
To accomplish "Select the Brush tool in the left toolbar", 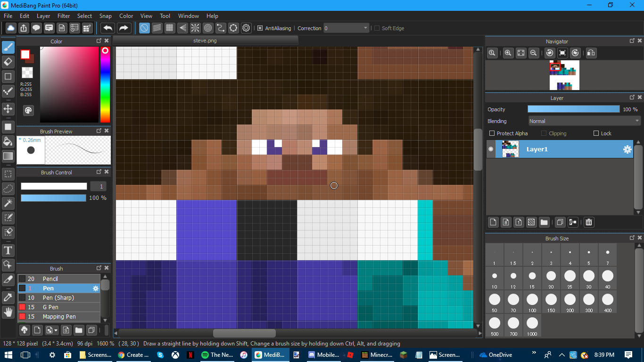I will 8,47.
